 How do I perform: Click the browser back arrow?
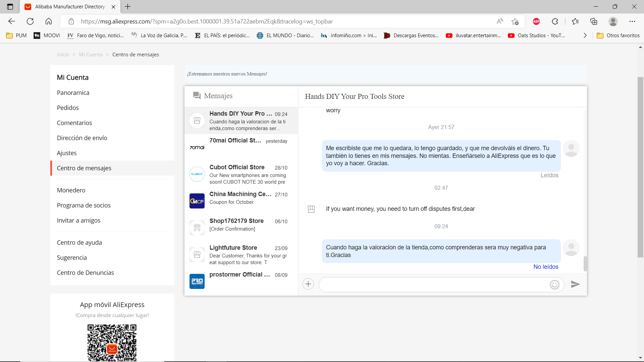point(12,21)
